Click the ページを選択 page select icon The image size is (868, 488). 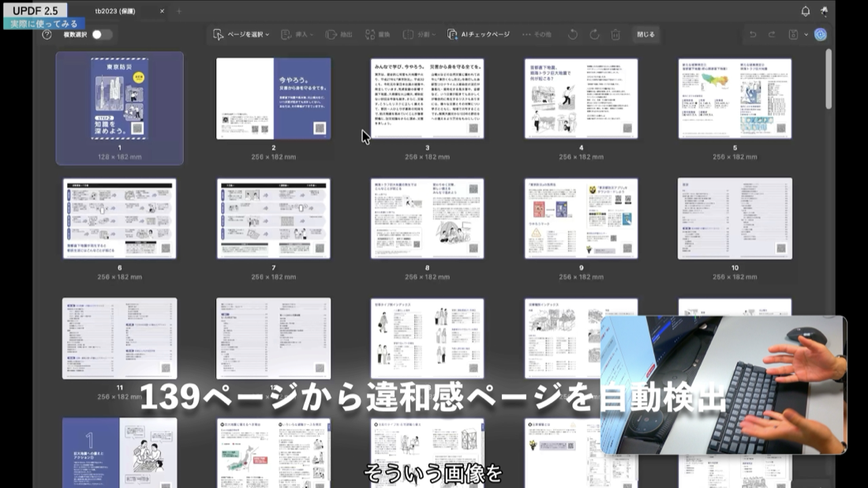218,34
